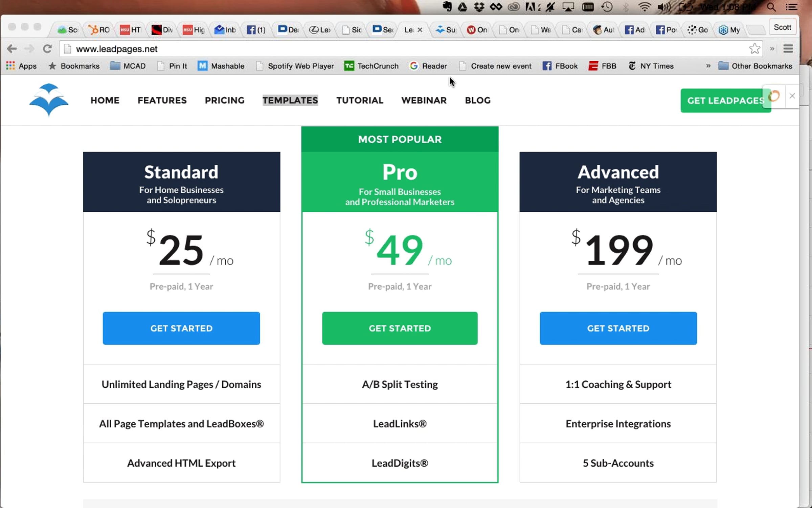
Task: Expand hidden bookmarks bar overflow chevron
Action: pos(708,66)
